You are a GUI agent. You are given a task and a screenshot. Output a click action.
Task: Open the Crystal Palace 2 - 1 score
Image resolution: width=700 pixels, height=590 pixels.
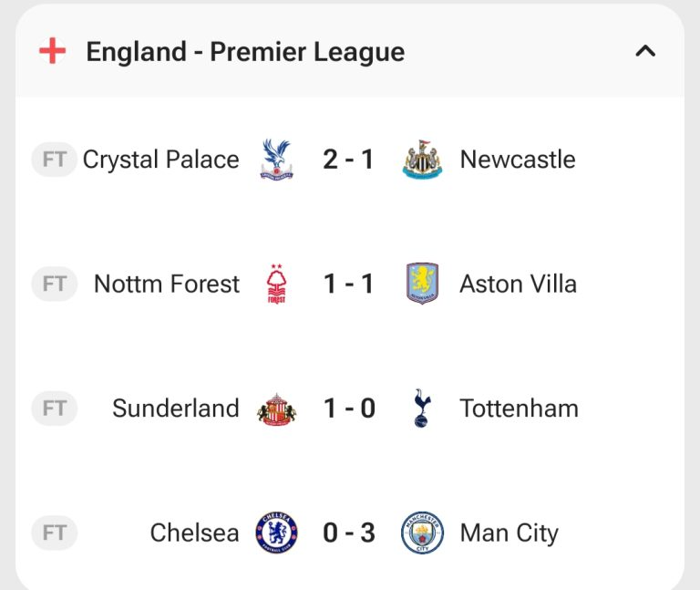point(348,160)
